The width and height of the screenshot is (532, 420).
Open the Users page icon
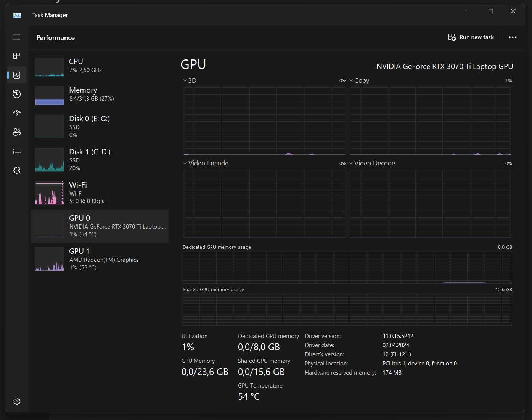(x=17, y=132)
